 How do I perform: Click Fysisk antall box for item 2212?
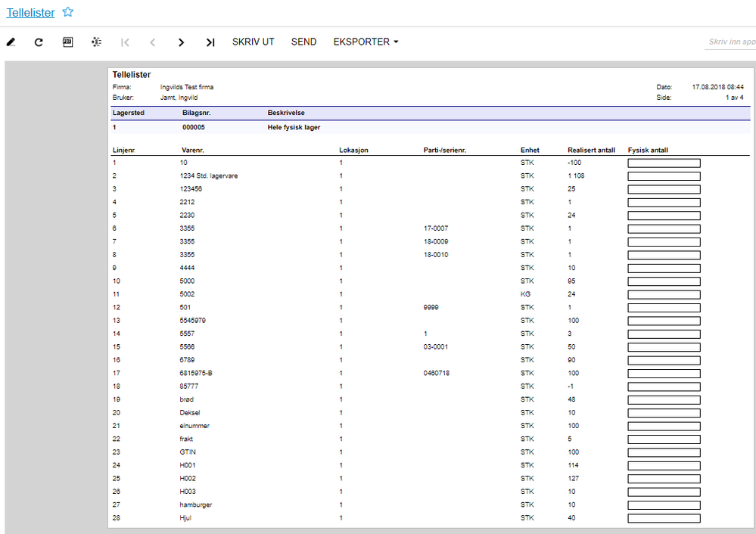(x=664, y=203)
